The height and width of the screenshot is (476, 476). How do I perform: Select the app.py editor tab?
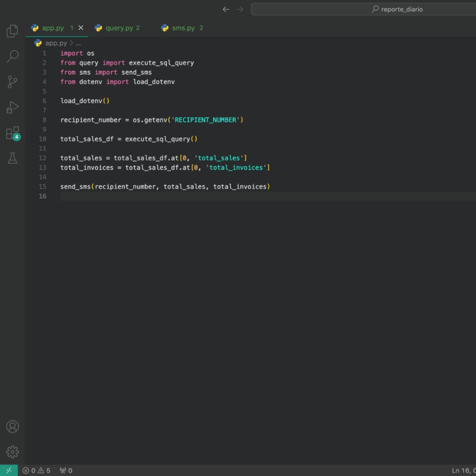[53, 28]
